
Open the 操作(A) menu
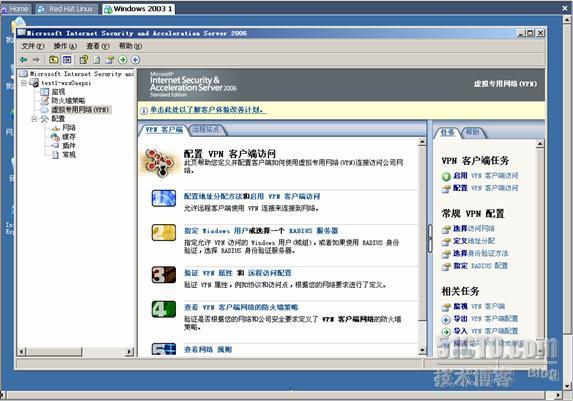coord(65,46)
